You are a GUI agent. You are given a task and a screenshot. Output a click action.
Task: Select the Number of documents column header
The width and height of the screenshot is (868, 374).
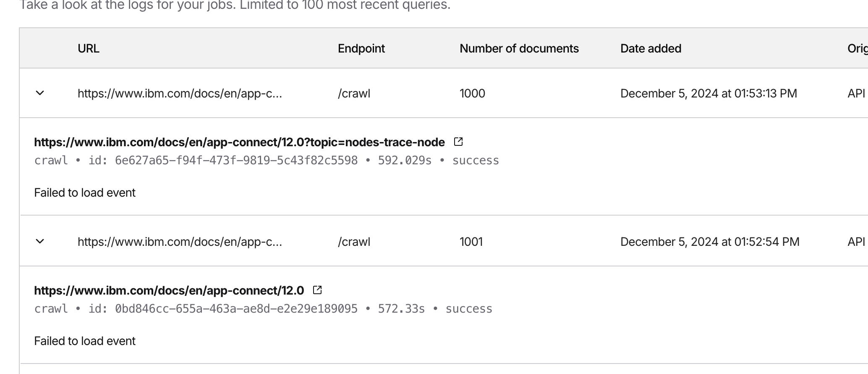tap(519, 49)
